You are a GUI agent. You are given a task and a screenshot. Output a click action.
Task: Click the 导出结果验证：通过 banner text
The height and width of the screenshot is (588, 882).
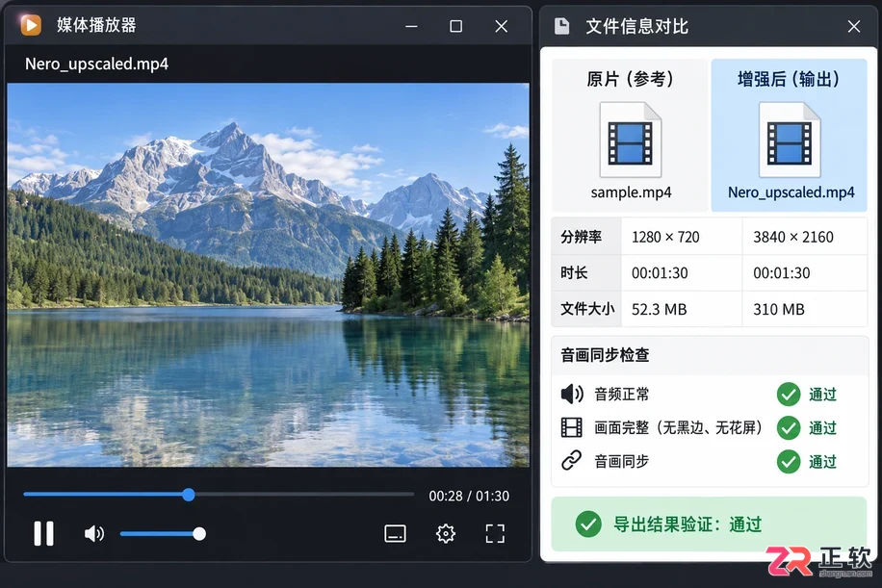click(687, 524)
